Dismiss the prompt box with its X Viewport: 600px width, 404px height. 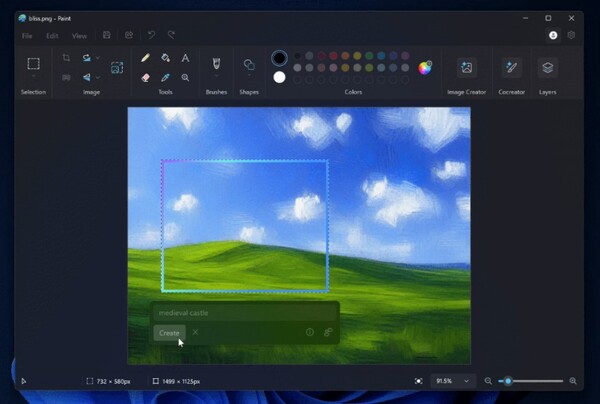click(196, 332)
